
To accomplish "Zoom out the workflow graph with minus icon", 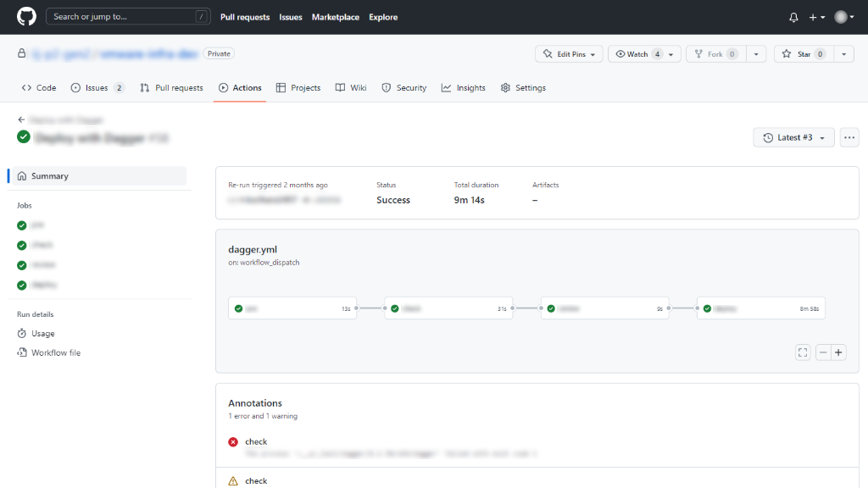I will click(x=823, y=352).
